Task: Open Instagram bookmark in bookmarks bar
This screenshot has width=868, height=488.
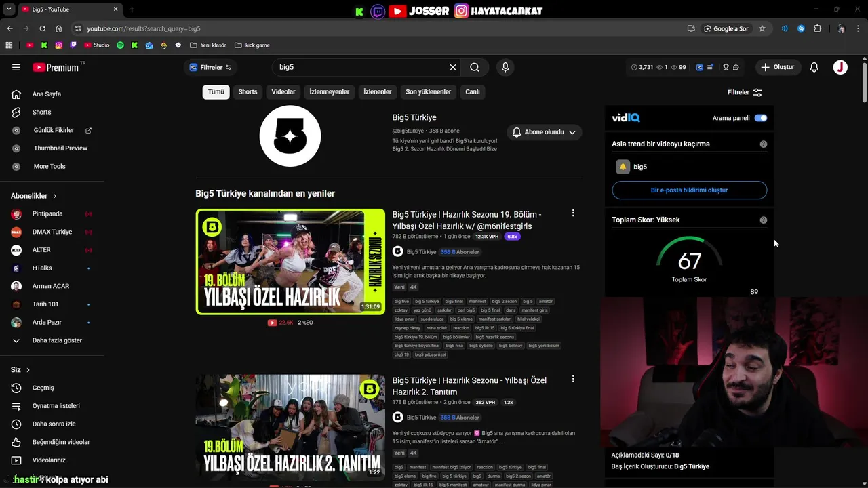Action: tap(58, 45)
